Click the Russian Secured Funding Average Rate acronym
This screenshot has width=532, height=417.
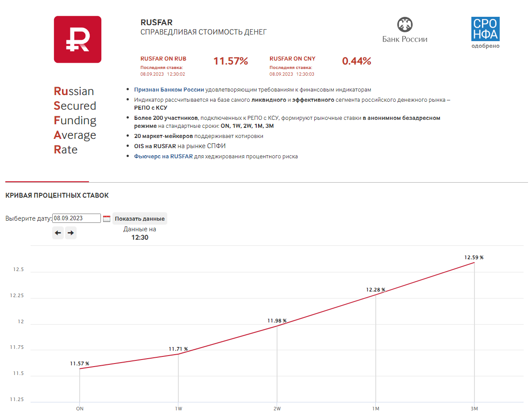75,120
